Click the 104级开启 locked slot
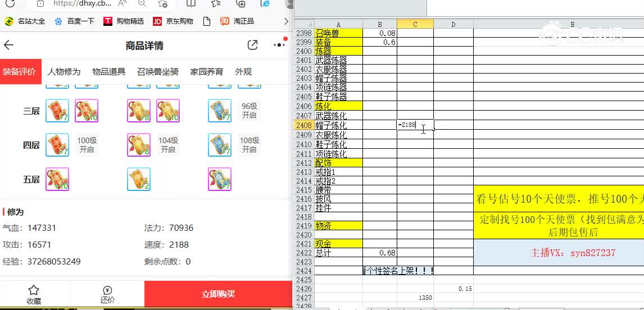The width and height of the screenshot is (644, 310). pyautogui.click(x=168, y=145)
